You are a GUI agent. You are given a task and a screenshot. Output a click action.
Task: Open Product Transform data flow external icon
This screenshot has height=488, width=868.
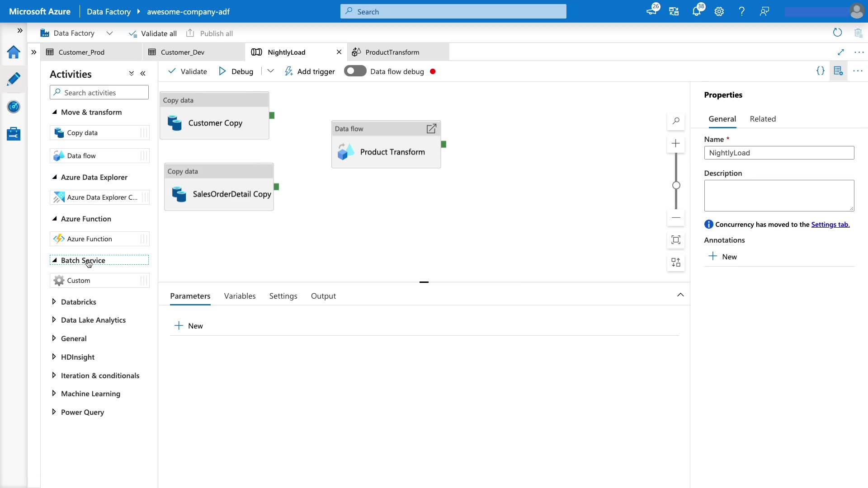[x=431, y=129]
